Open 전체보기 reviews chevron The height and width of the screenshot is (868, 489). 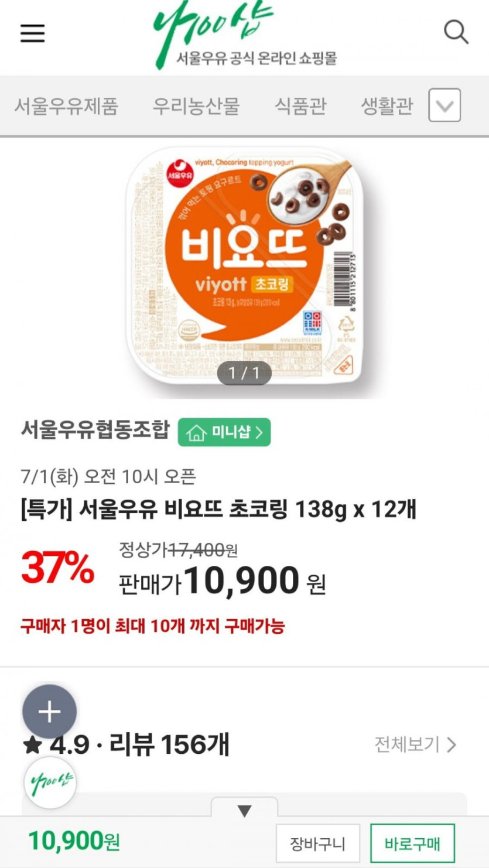pos(451,745)
